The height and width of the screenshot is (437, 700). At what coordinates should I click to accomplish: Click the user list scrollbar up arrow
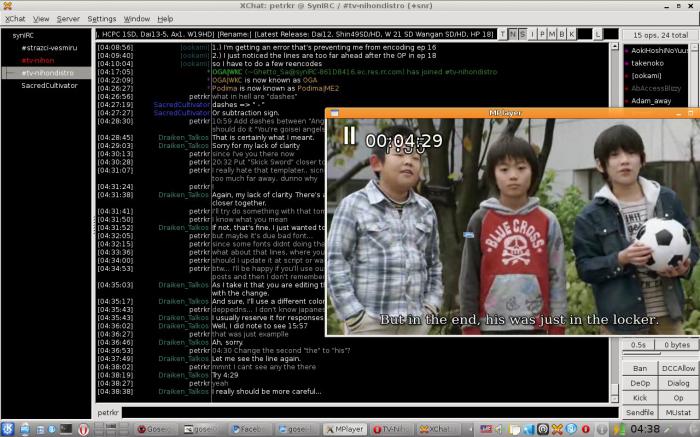pos(694,47)
